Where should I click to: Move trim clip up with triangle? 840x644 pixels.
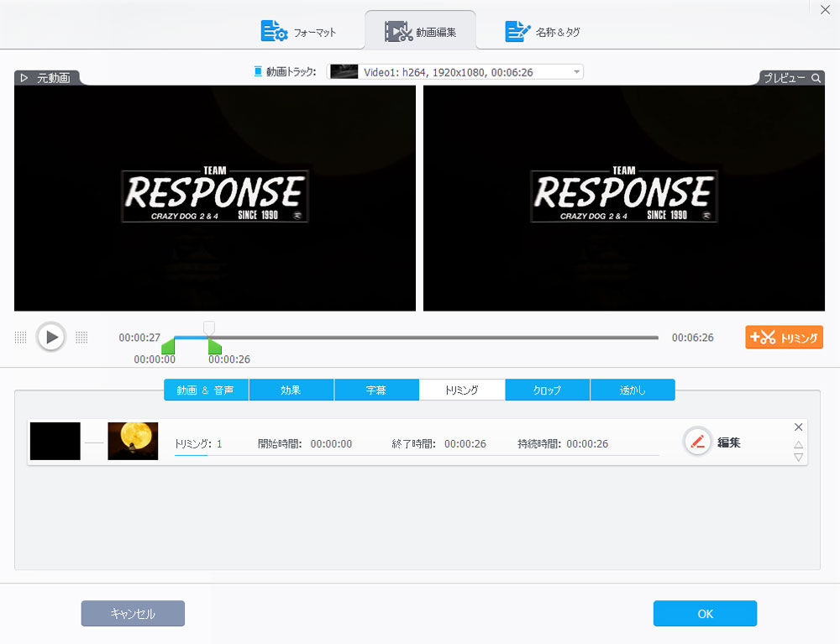(x=798, y=444)
